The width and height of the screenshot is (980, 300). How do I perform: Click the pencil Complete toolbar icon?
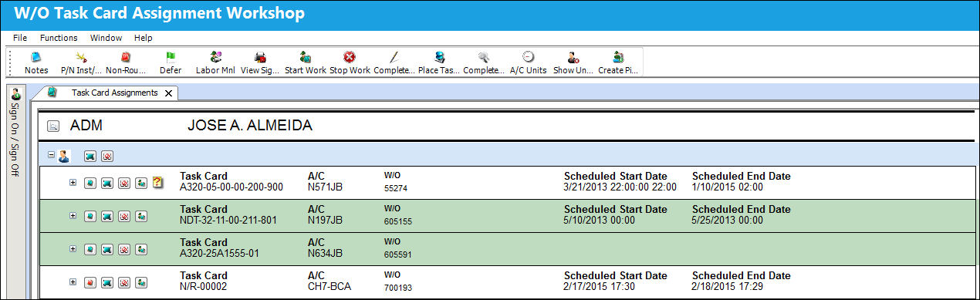pos(394,56)
